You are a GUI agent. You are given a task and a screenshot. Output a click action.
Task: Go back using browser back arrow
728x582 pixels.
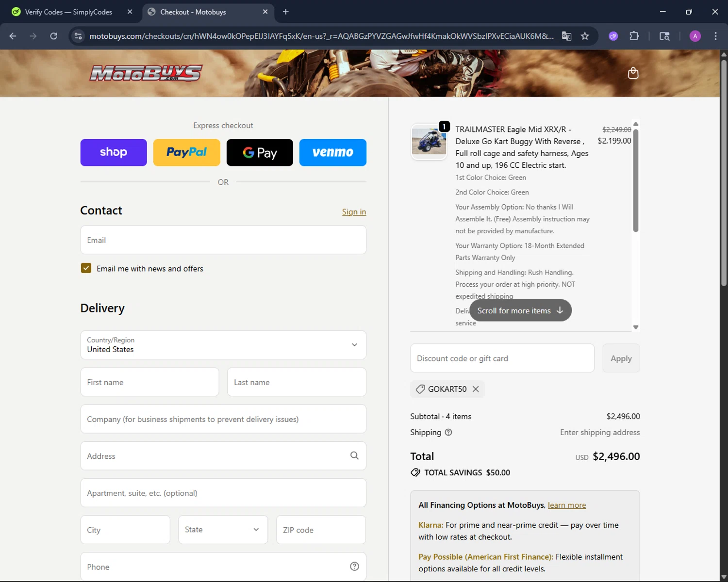click(13, 36)
